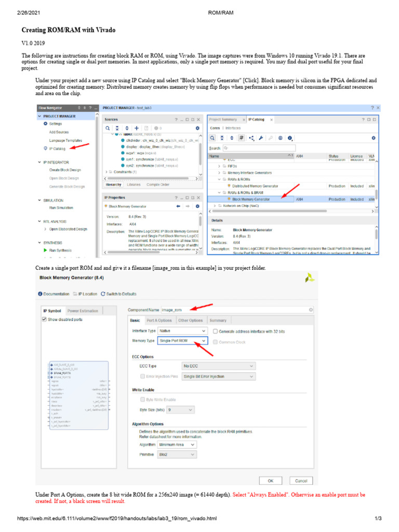Open IP Catalog settings gear
This screenshot has width=399, height=532.
[374, 138]
